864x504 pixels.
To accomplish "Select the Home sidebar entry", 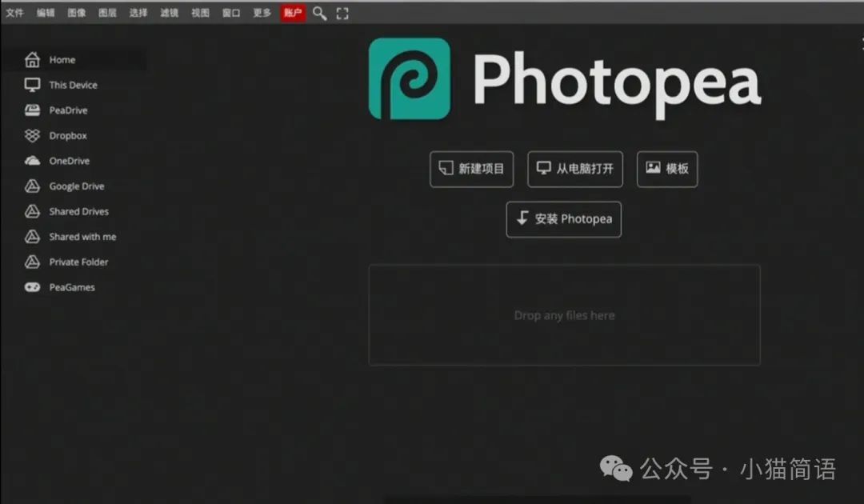I will 74,59.
